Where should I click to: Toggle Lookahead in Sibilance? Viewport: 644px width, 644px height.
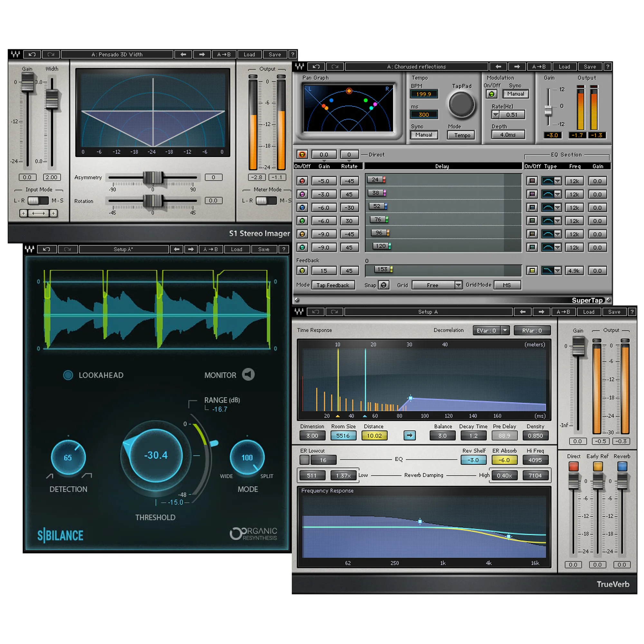[68, 375]
